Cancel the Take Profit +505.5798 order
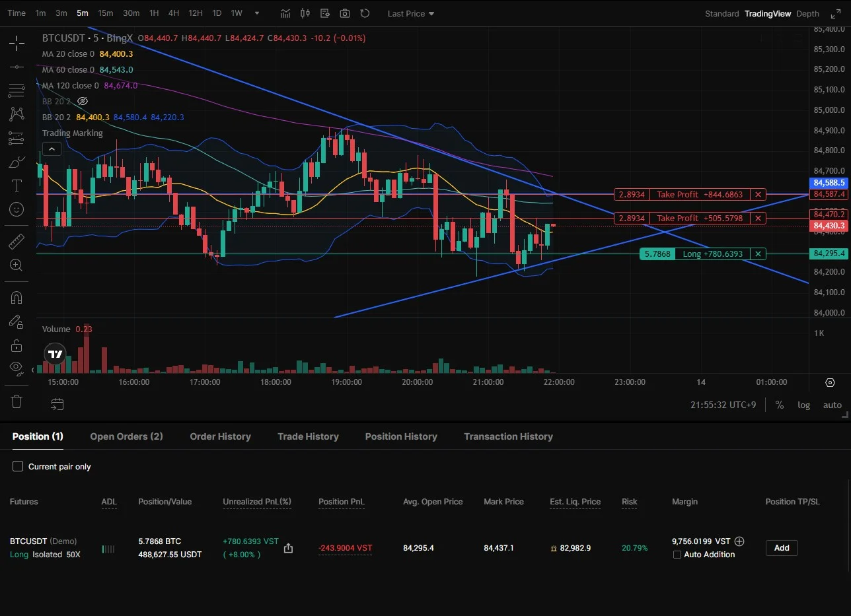The height and width of the screenshot is (616, 851). [758, 218]
